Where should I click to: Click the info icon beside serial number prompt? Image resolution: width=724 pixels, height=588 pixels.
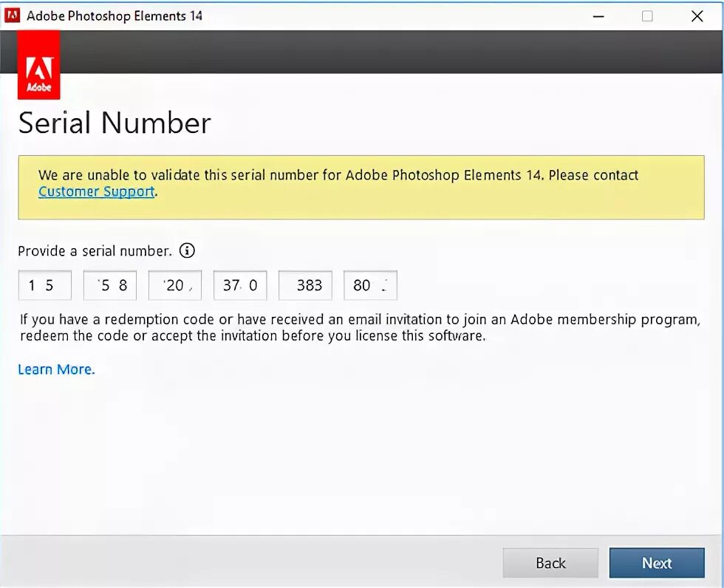tap(188, 251)
